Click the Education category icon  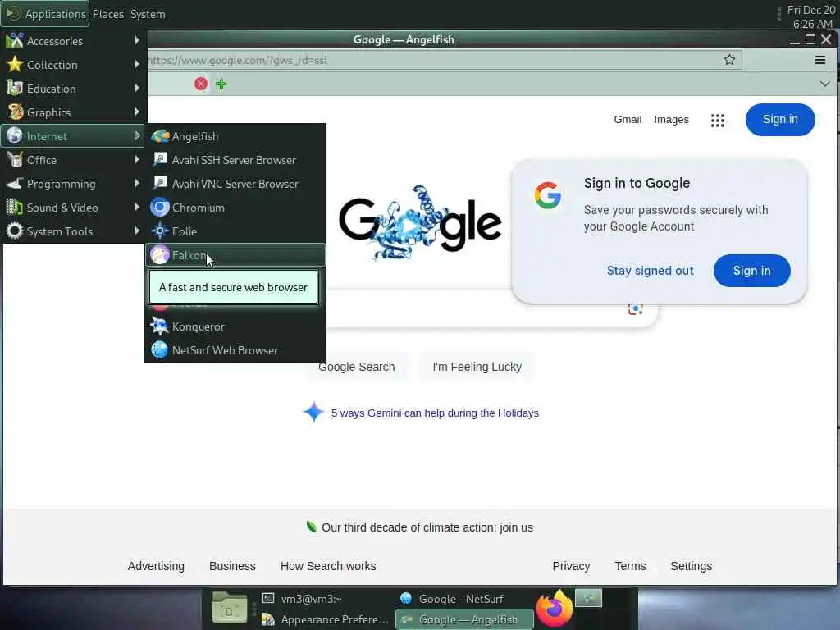15,88
